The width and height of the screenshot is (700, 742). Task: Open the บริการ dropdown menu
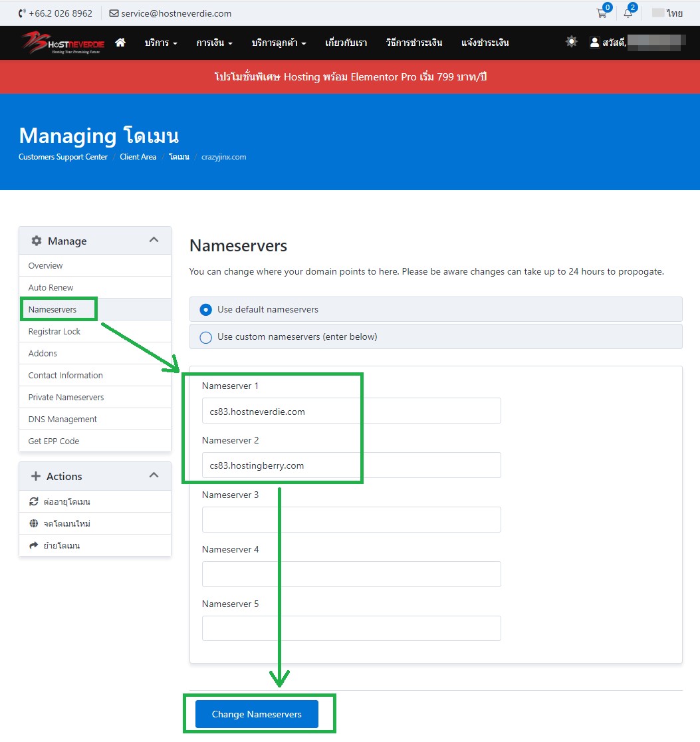[161, 43]
